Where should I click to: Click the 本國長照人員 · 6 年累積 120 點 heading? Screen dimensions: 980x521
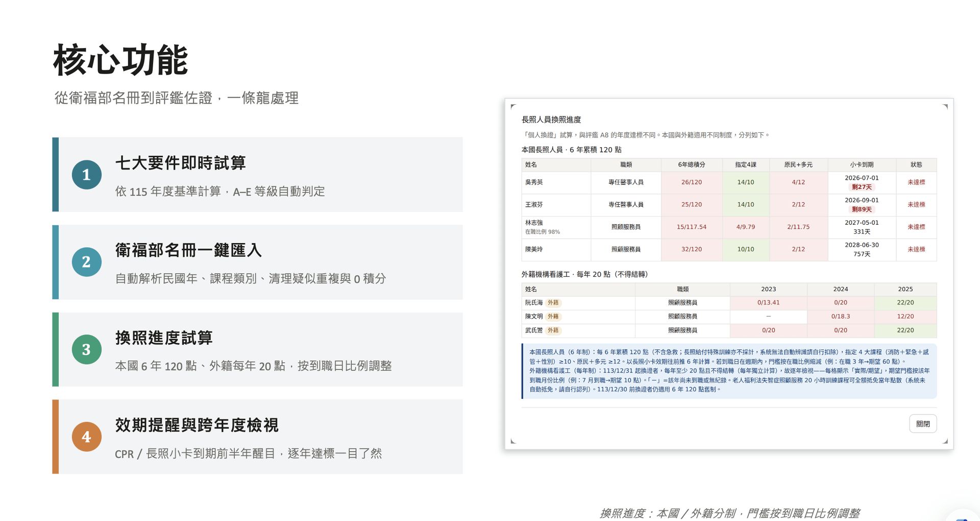571,150
